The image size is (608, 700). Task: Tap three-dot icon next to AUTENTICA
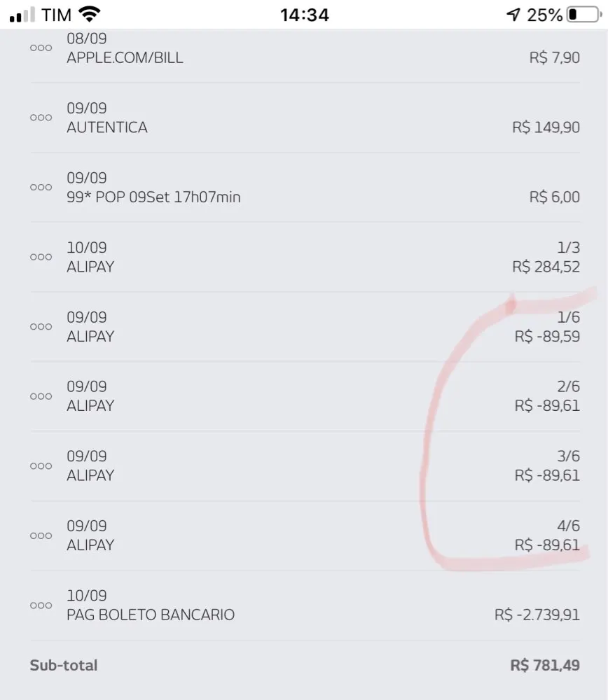[x=41, y=118]
